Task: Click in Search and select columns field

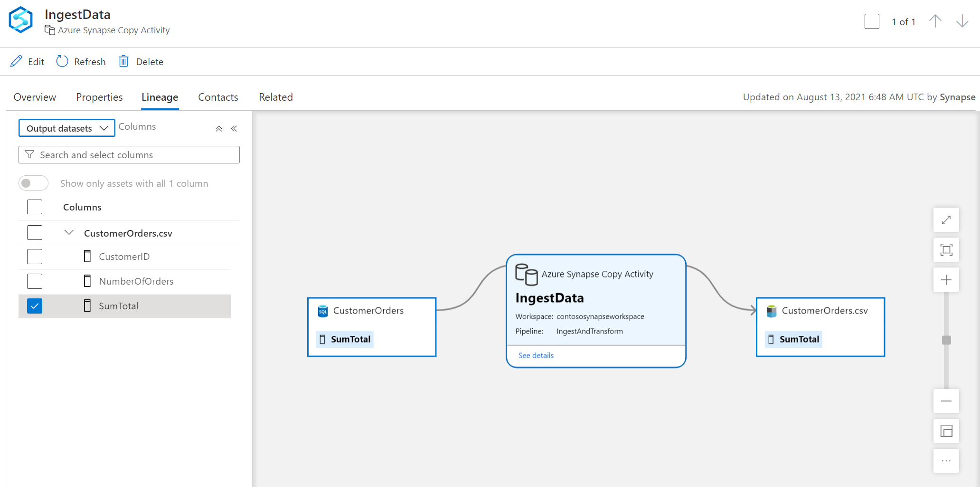Action: (129, 154)
